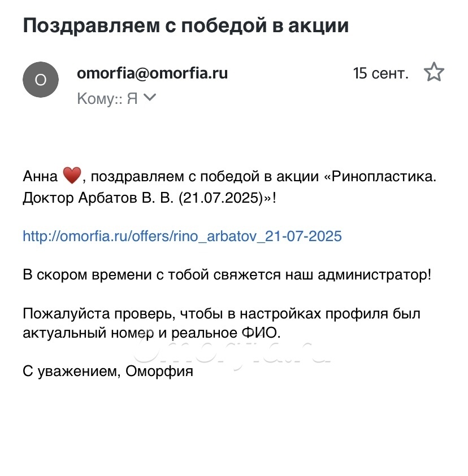Click the line starting with Пожалуйста проверь
This screenshot has height=476, width=468.
[x=221, y=313]
